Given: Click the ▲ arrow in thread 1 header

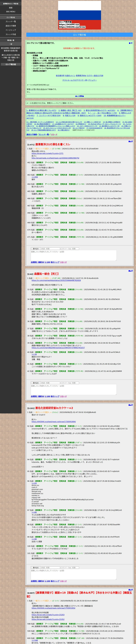Looking at the screenshot, I should point(131,141).
